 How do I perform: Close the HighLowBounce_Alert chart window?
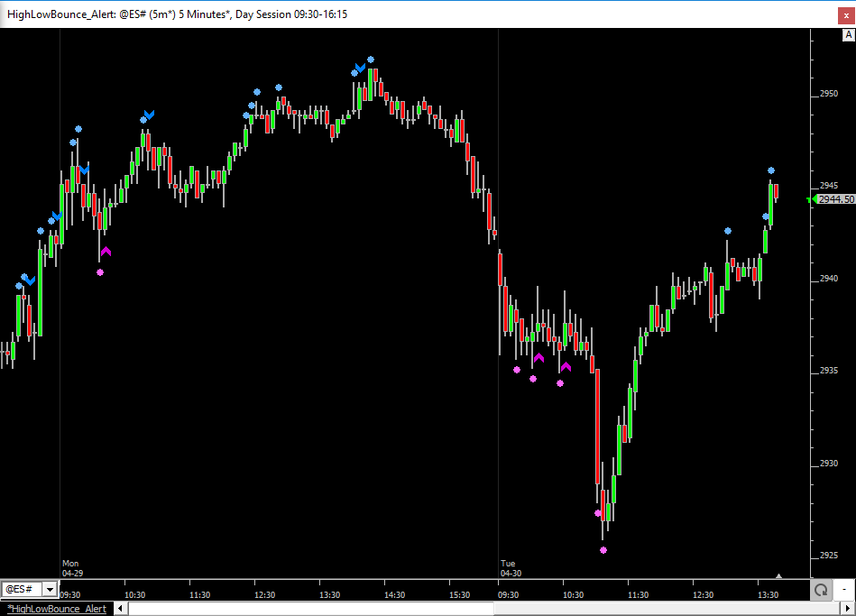(846, 15)
